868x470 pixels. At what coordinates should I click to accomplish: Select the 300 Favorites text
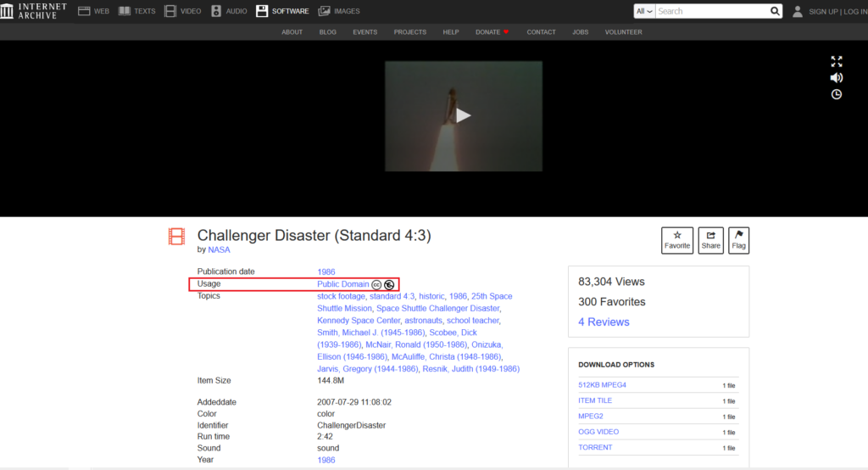tap(612, 302)
